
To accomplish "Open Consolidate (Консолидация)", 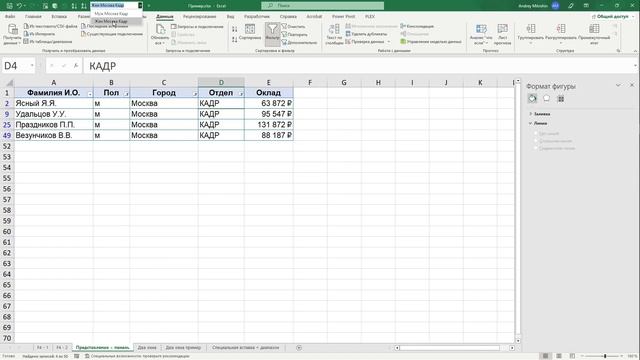I will tap(417, 26).
